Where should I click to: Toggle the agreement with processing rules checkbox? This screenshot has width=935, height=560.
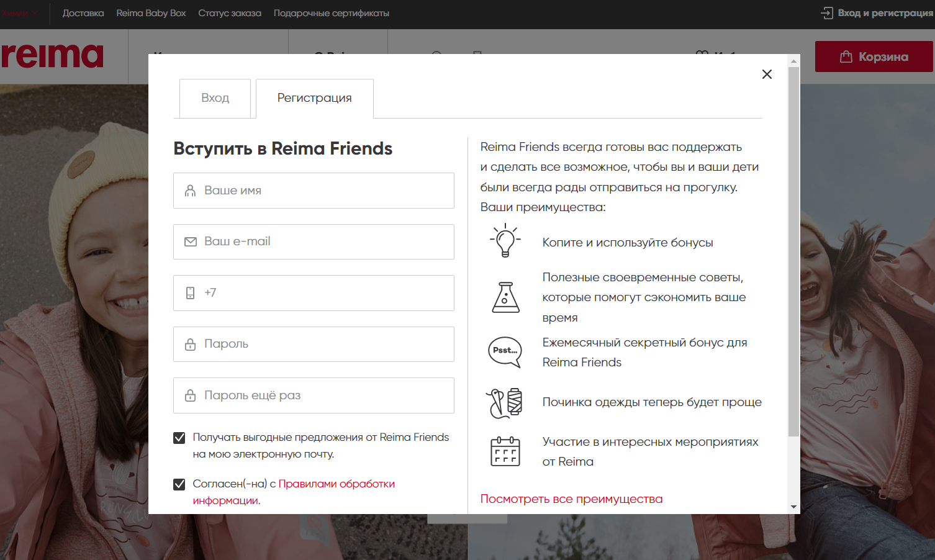click(179, 484)
